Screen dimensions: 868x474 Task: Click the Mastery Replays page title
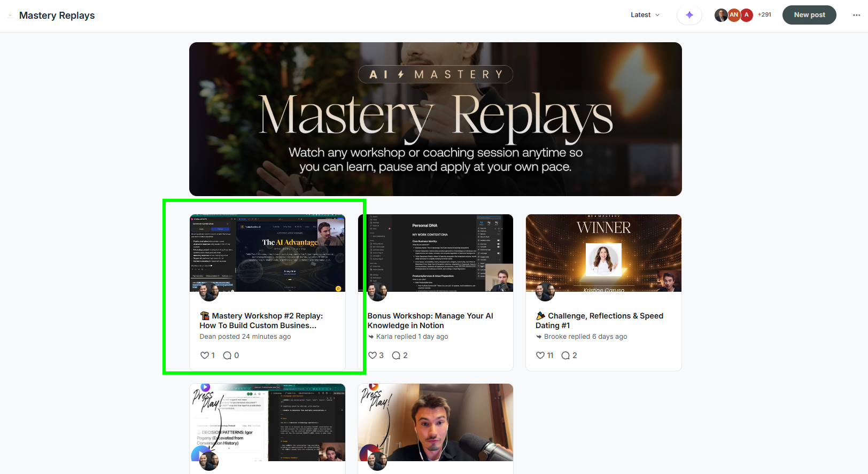point(57,15)
